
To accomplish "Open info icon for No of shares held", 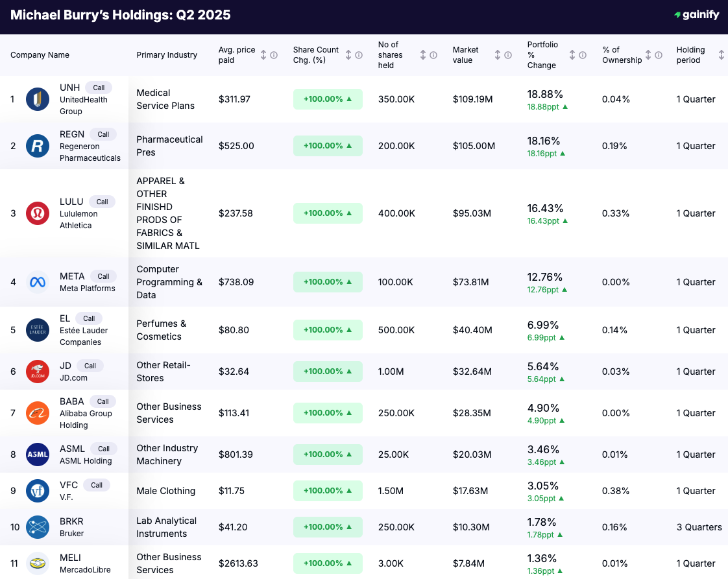I will point(433,55).
